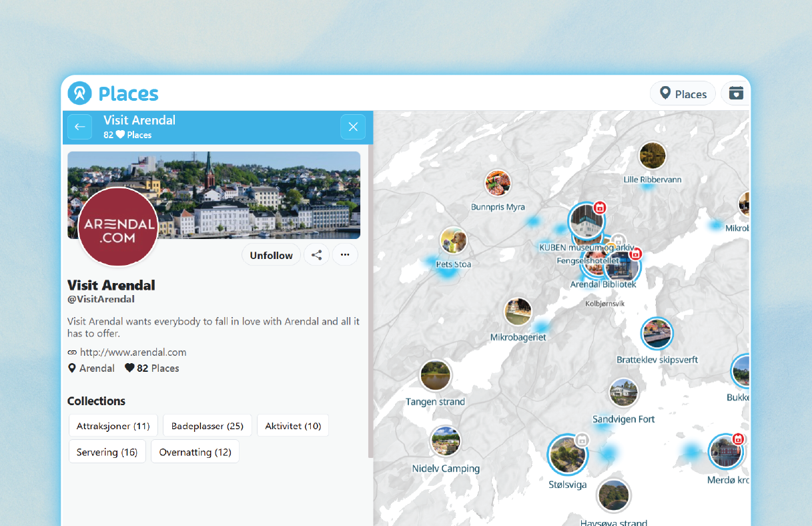Click the side panel vertical scrollbar
Image resolution: width=812 pixels, height=526 pixels.
(370, 300)
